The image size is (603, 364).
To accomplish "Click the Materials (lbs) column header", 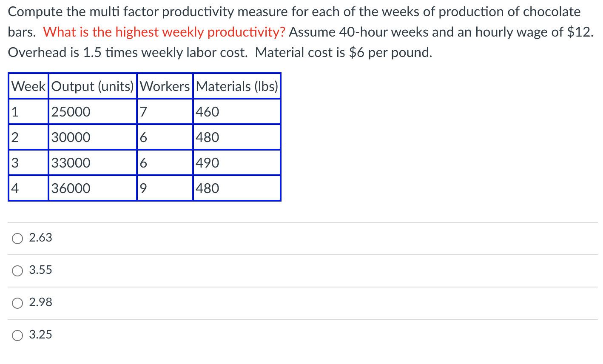I will click(236, 86).
